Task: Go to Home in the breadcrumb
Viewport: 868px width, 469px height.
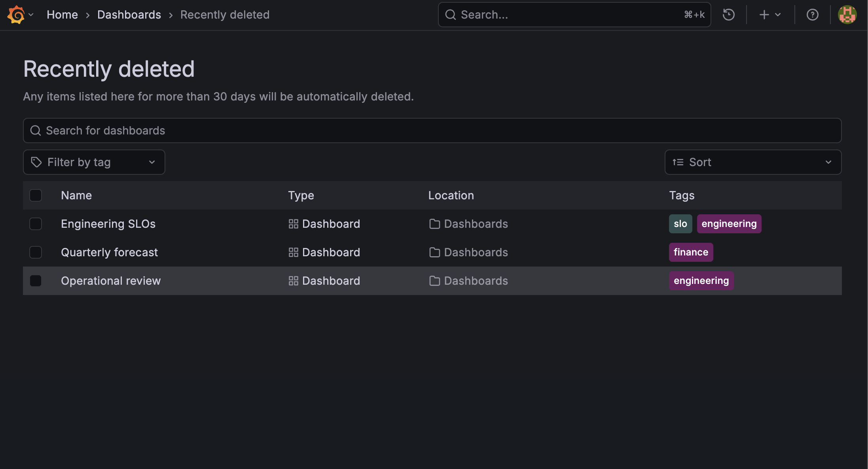Action: coord(62,15)
